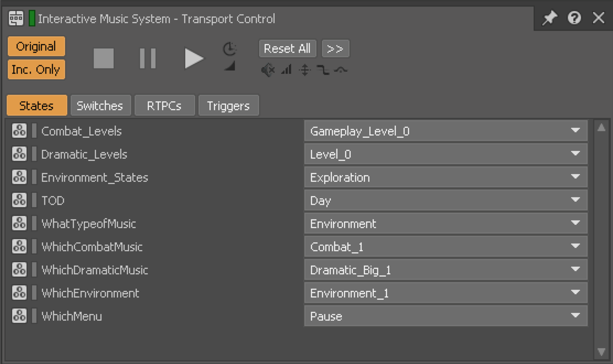The width and height of the screenshot is (613, 364).
Task: Pause the Interactive Music System playback
Action: [148, 59]
